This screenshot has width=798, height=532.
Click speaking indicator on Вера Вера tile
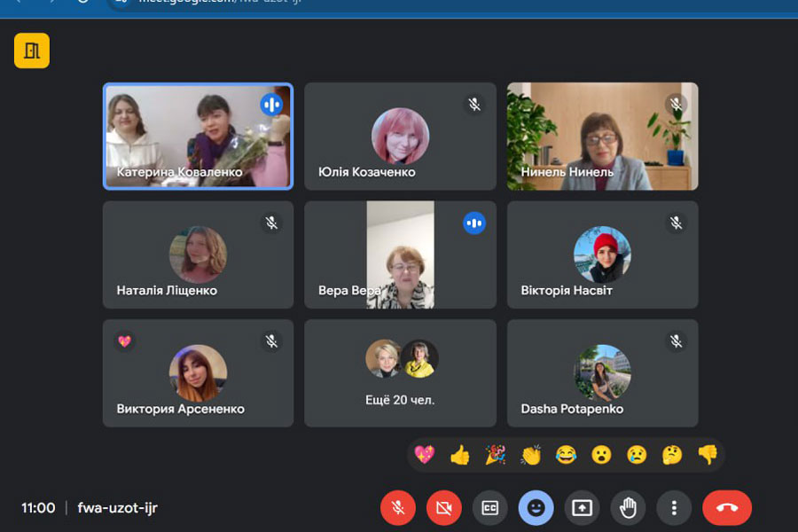click(474, 223)
